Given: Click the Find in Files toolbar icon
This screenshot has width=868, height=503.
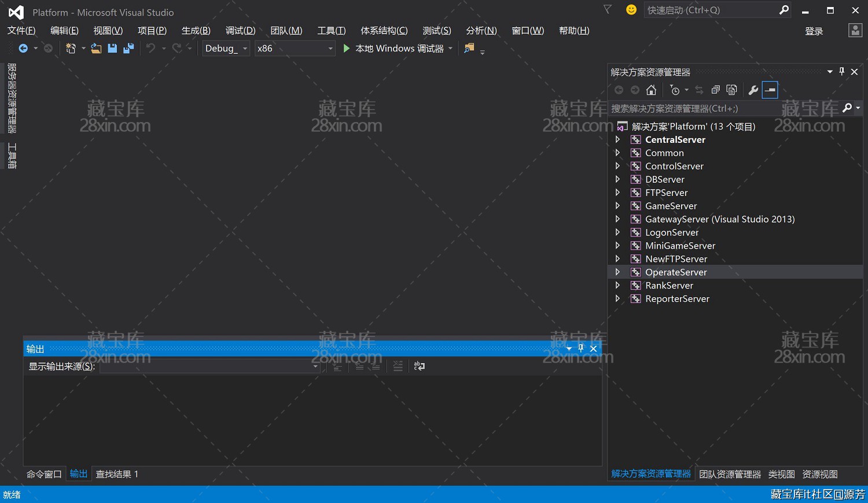Looking at the screenshot, I should [x=469, y=49].
